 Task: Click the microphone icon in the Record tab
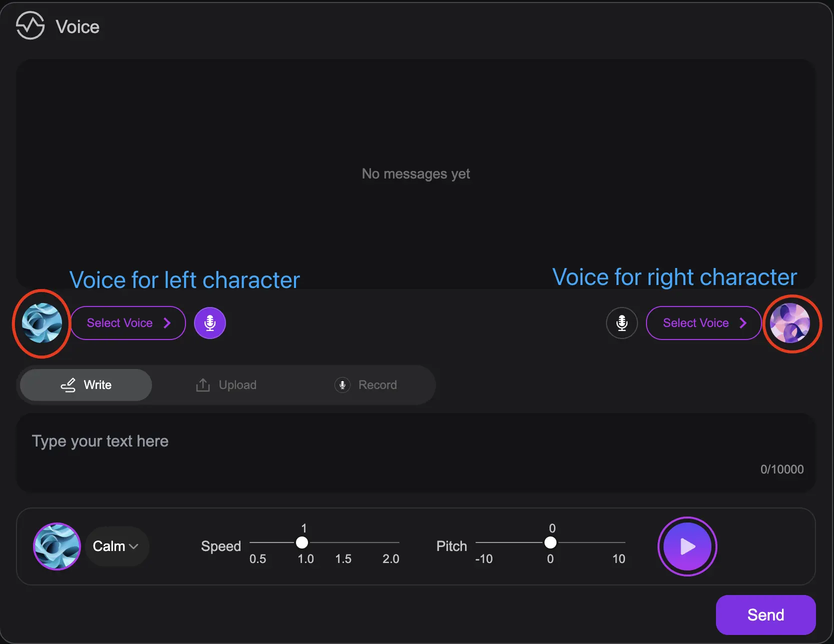(342, 385)
